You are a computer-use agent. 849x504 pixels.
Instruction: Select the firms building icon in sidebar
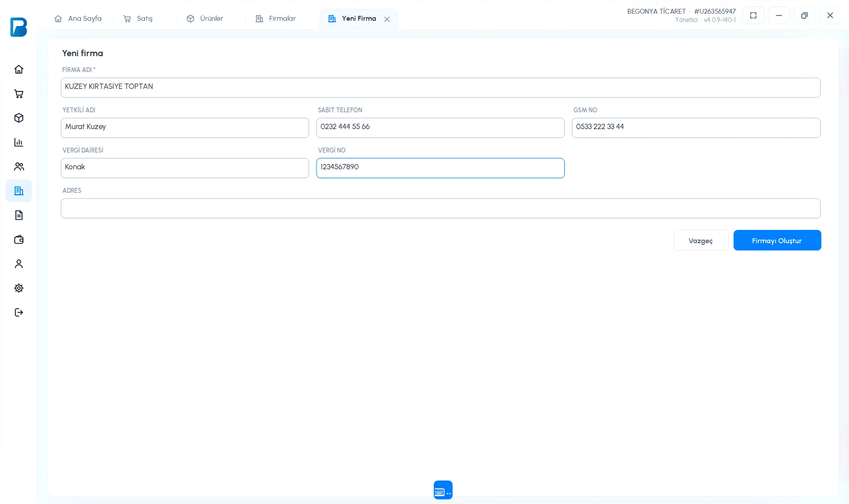[19, 191]
